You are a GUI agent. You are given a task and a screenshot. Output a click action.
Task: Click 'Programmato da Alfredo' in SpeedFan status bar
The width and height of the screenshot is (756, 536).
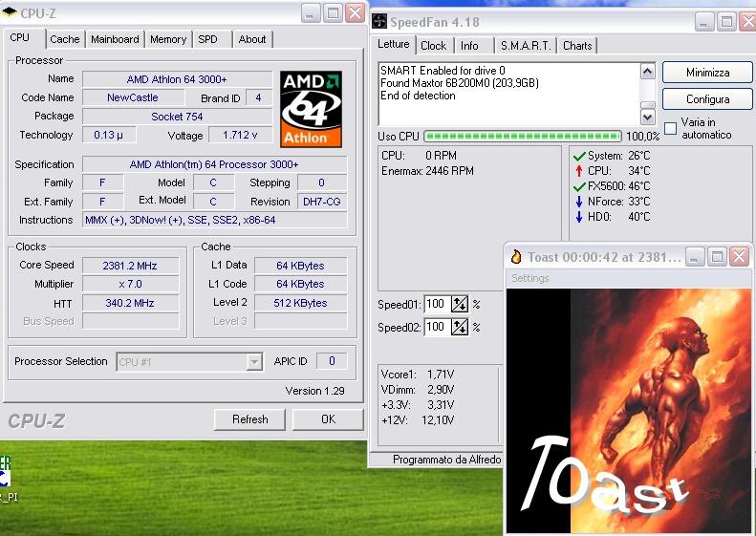tap(446, 460)
